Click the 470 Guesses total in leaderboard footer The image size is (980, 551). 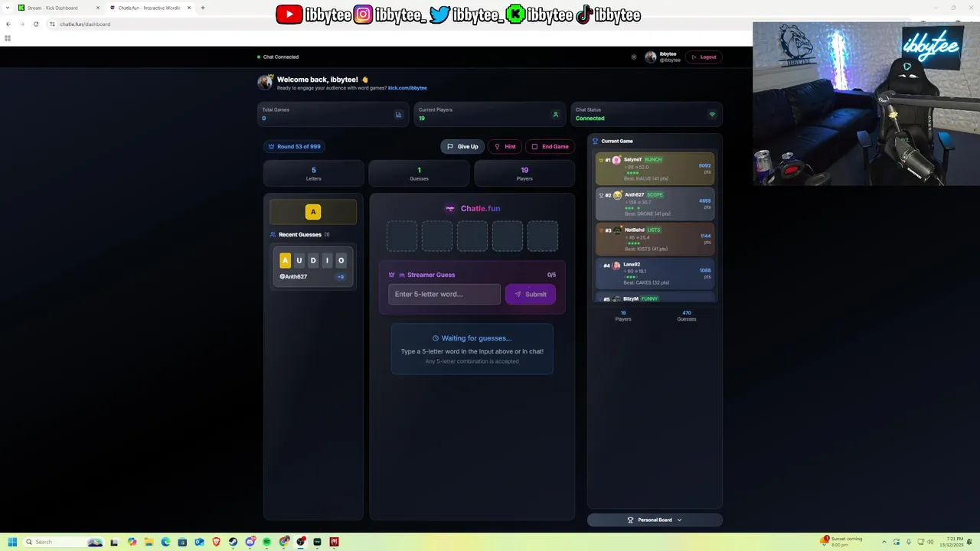pyautogui.click(x=686, y=315)
